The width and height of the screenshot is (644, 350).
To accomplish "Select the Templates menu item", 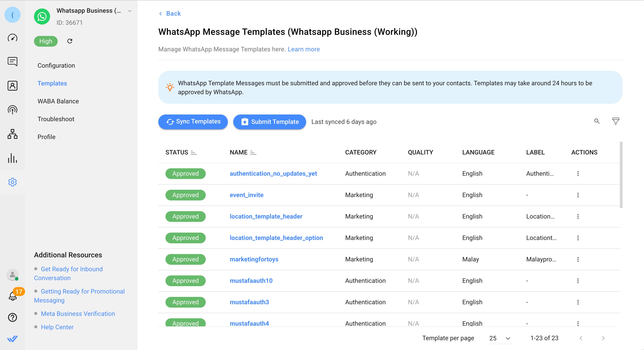I will [52, 83].
